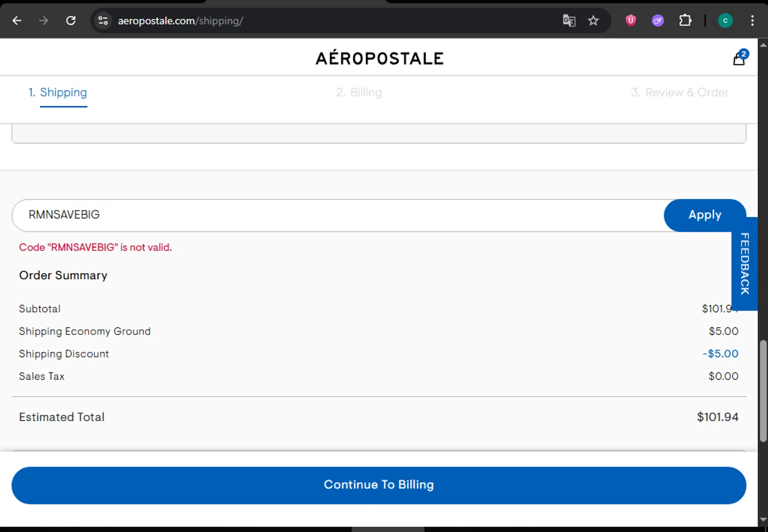Click the Shipping Discount label
The height and width of the screenshot is (532, 768).
[x=63, y=354]
